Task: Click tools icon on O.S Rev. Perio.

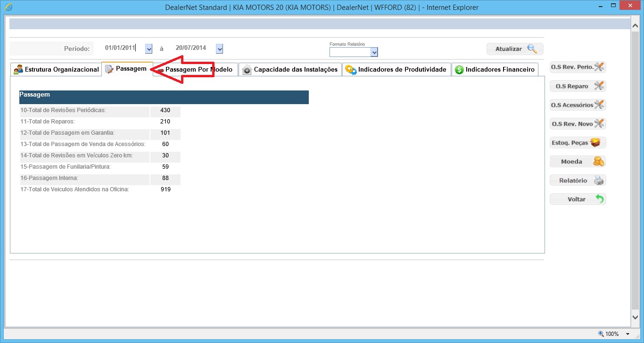Action: click(599, 67)
